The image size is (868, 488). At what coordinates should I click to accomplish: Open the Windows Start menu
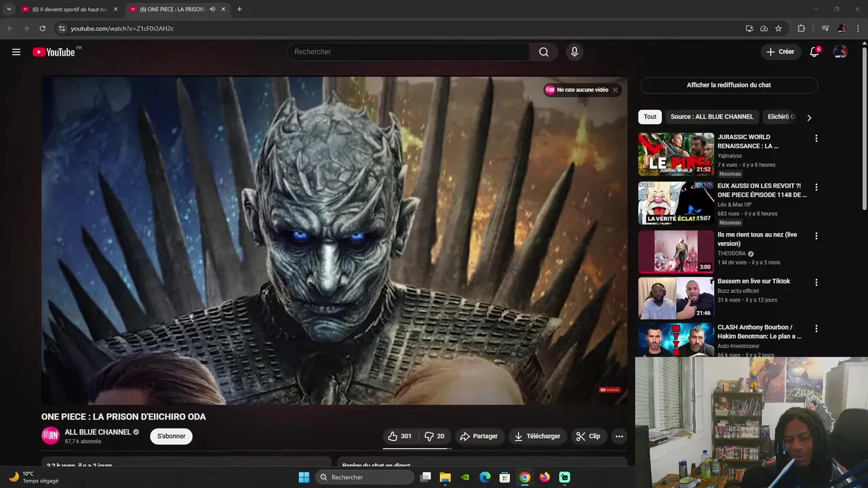pyautogui.click(x=304, y=477)
